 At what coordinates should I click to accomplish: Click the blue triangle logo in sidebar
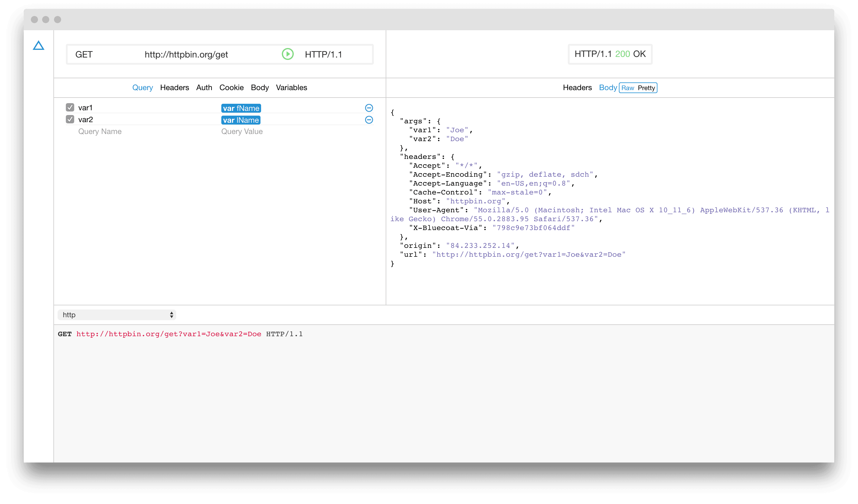click(x=39, y=46)
